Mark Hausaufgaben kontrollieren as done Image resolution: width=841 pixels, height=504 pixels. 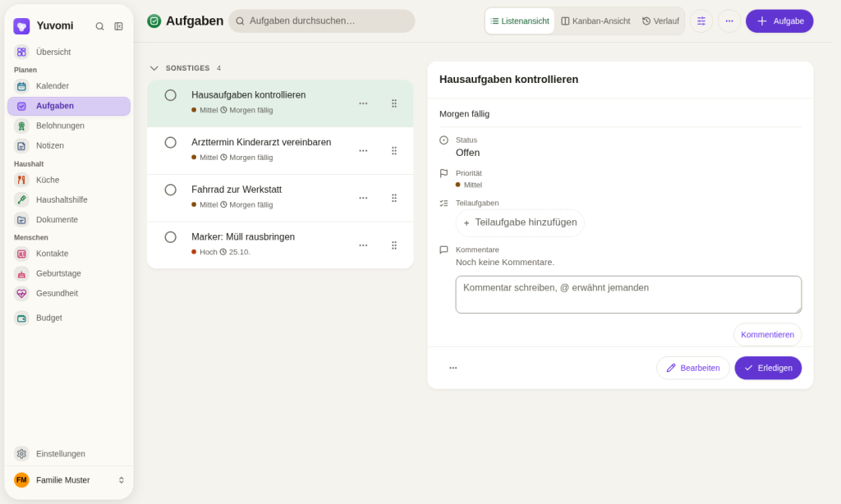click(x=171, y=95)
